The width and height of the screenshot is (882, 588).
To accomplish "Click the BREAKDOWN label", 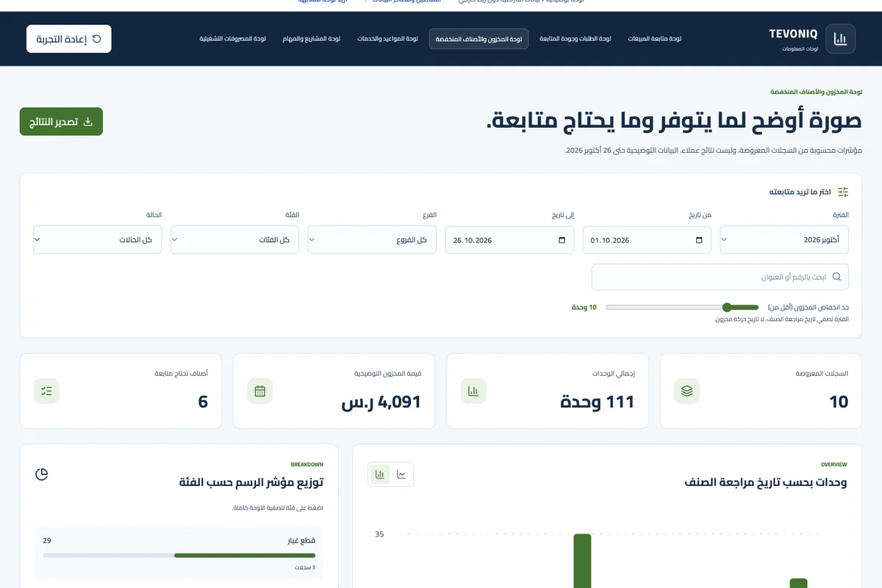I will [306, 465].
